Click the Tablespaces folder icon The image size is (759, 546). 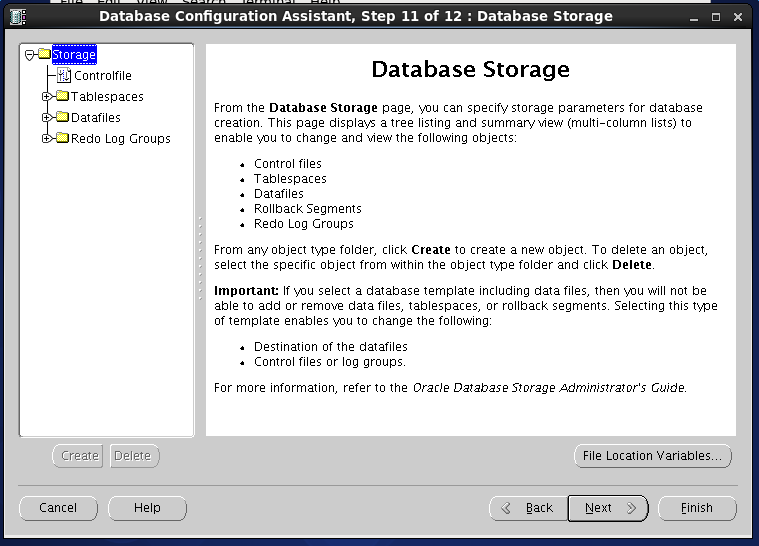point(62,97)
